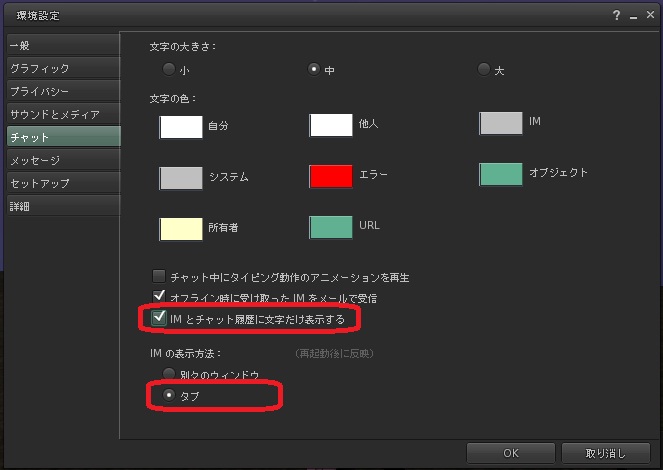
Task: Switch to the グラフィック tab
Action: 60,69
